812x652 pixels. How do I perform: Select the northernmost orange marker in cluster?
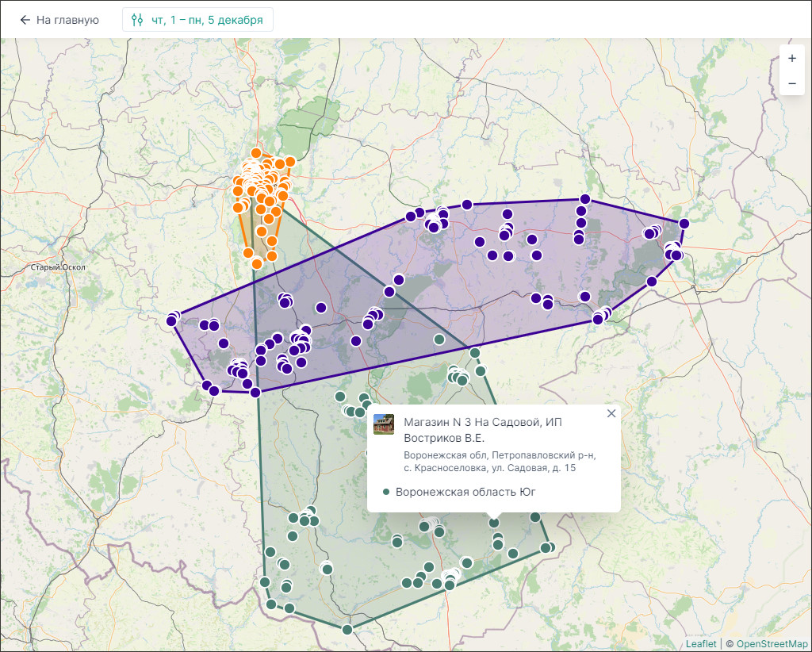click(x=256, y=152)
